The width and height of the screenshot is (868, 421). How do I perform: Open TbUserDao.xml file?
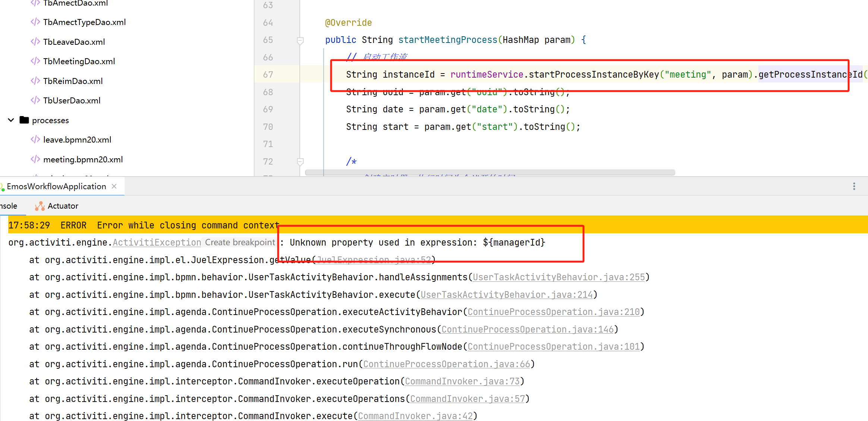(72, 100)
